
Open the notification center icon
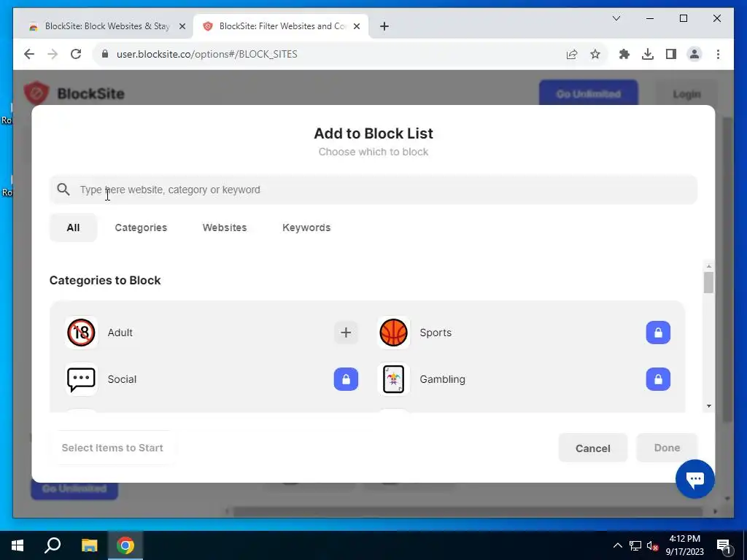coord(724,545)
